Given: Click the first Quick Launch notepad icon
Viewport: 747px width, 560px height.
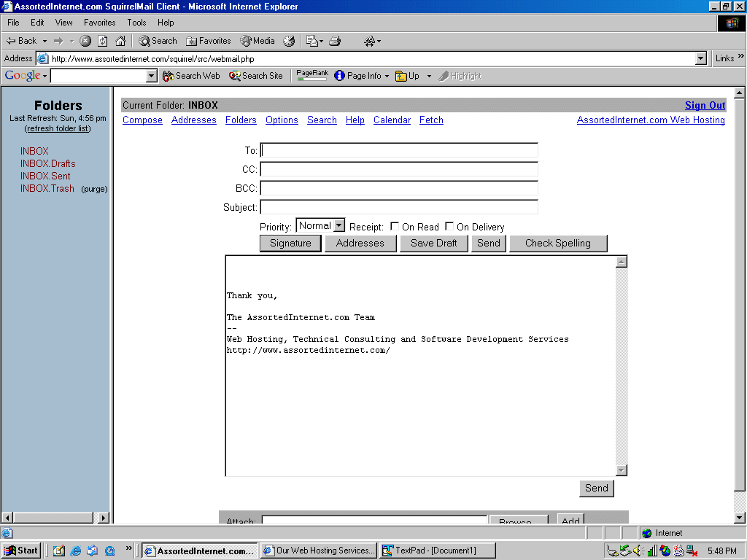Looking at the screenshot, I should pyautogui.click(x=58, y=551).
